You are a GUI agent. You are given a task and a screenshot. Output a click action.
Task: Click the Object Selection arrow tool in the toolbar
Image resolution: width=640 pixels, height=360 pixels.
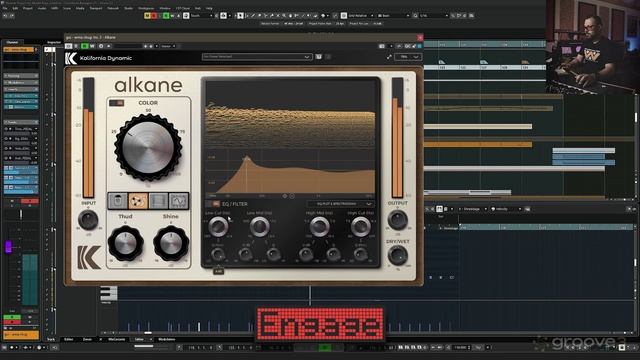[240, 16]
